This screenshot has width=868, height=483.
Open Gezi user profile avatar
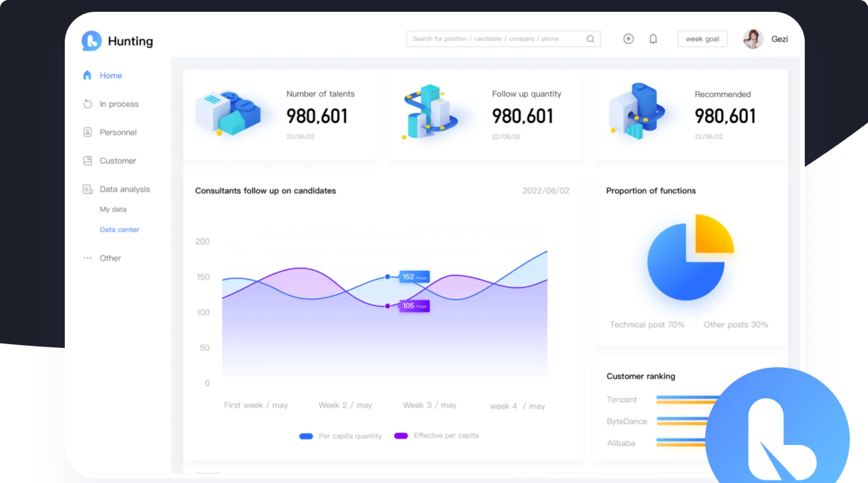tap(753, 39)
